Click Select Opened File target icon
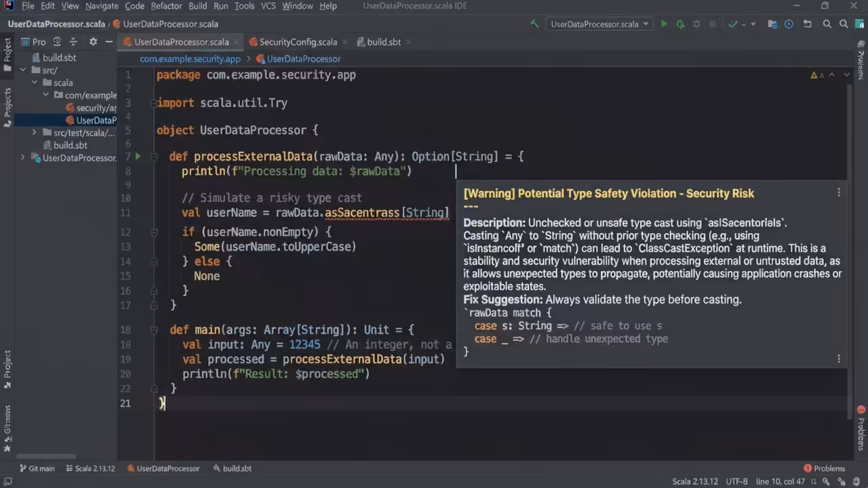Viewport: 868px width, 488px height. pyautogui.click(x=57, y=42)
